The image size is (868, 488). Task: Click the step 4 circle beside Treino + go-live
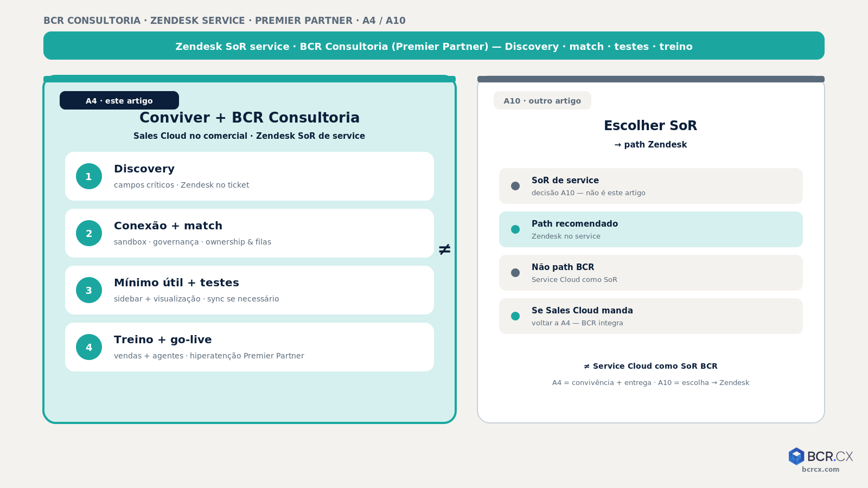[89, 347]
